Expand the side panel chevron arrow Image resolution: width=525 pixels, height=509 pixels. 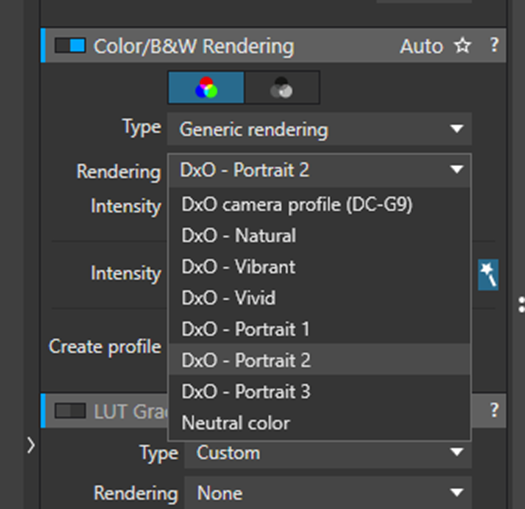tap(31, 445)
